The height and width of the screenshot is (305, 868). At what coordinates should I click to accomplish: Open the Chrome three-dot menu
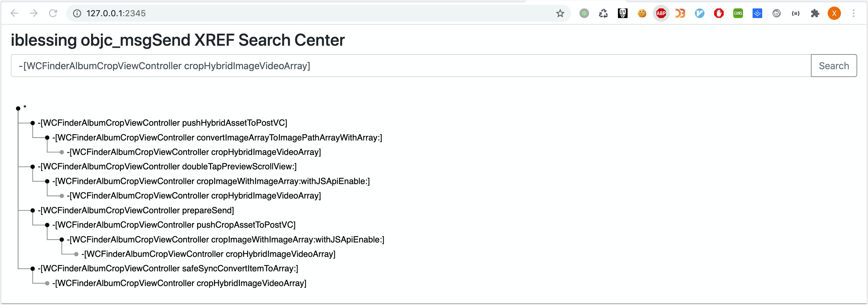tap(854, 14)
